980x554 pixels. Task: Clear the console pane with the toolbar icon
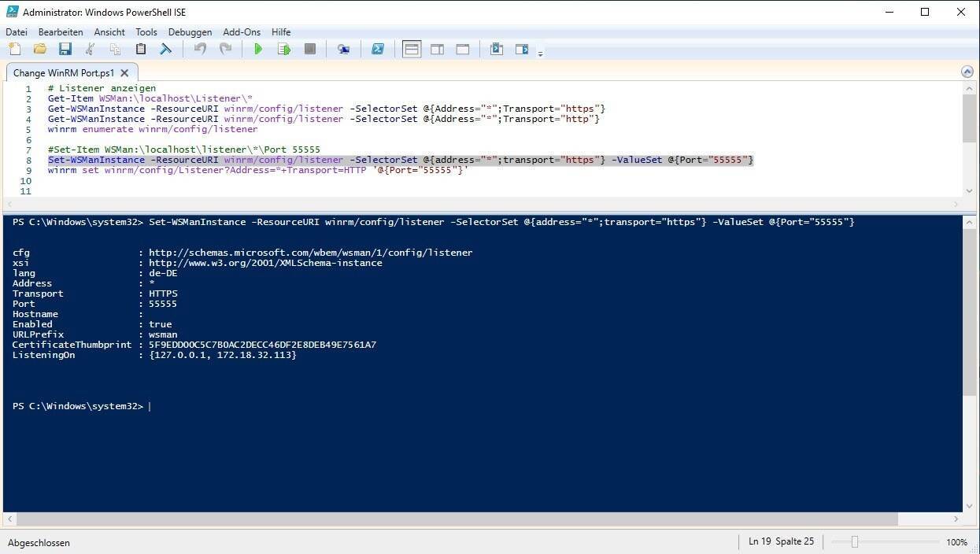tap(166, 50)
